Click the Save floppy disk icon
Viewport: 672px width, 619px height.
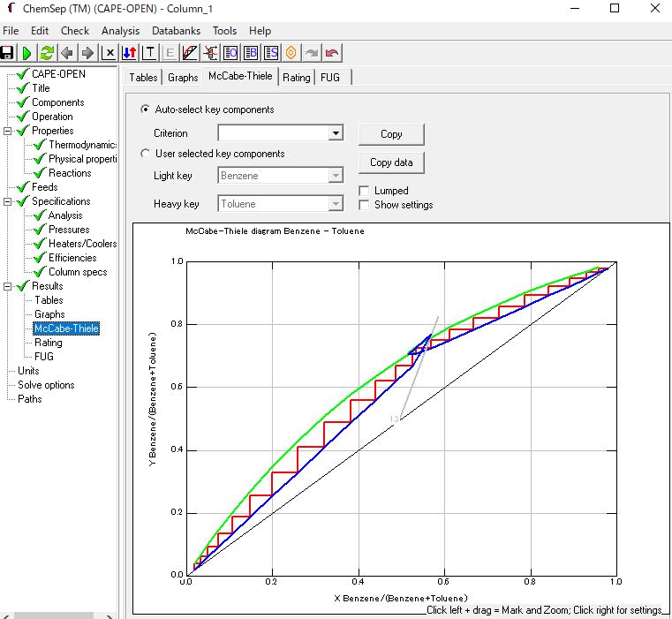[x=7, y=53]
